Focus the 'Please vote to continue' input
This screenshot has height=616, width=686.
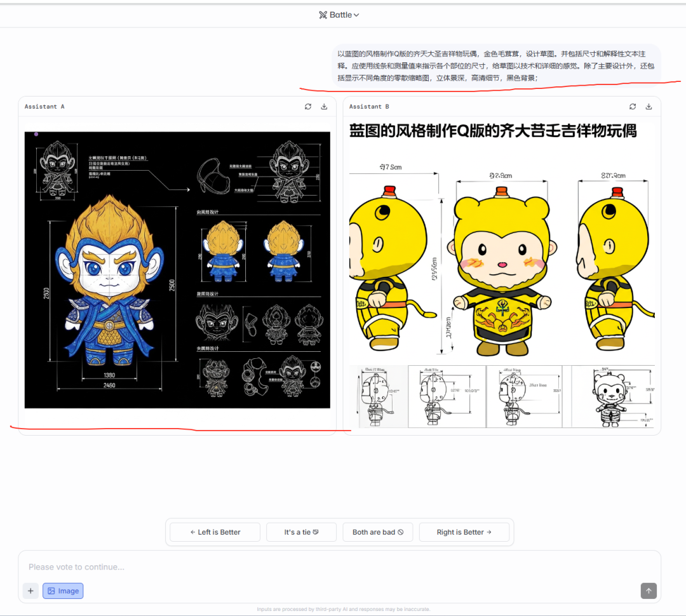tap(318, 566)
